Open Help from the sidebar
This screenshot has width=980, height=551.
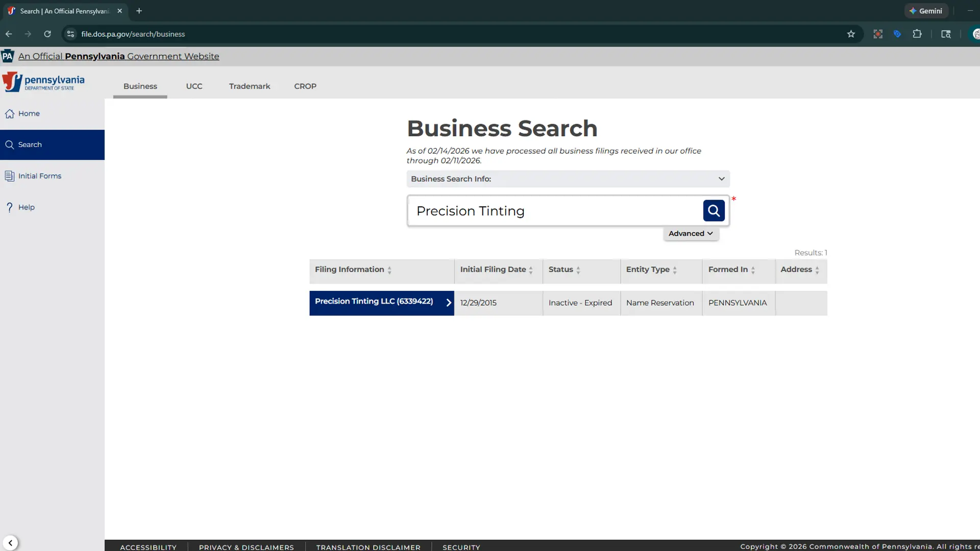(x=26, y=207)
